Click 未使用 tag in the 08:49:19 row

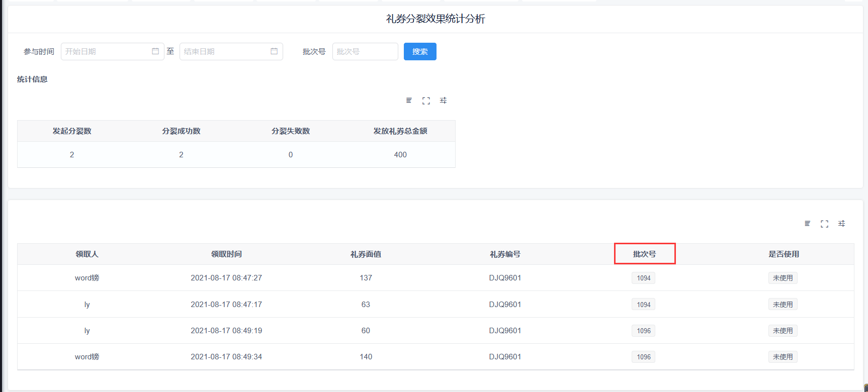click(783, 331)
